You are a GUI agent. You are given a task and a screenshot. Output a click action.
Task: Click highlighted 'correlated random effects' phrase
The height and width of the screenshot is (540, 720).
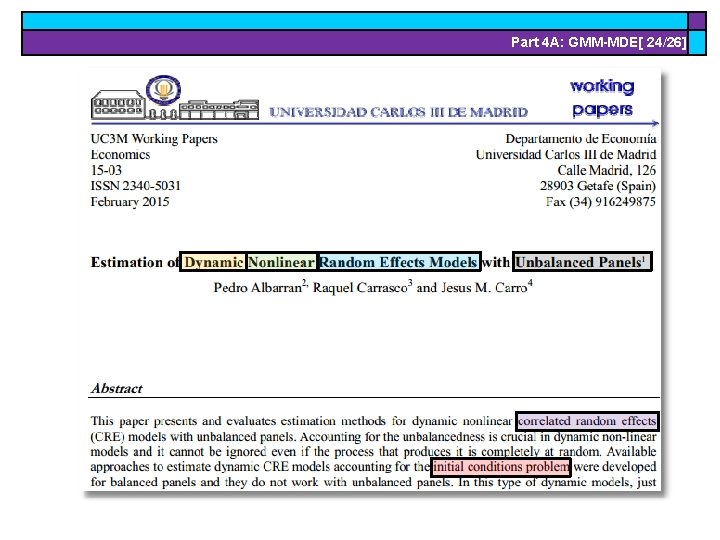tap(587, 421)
